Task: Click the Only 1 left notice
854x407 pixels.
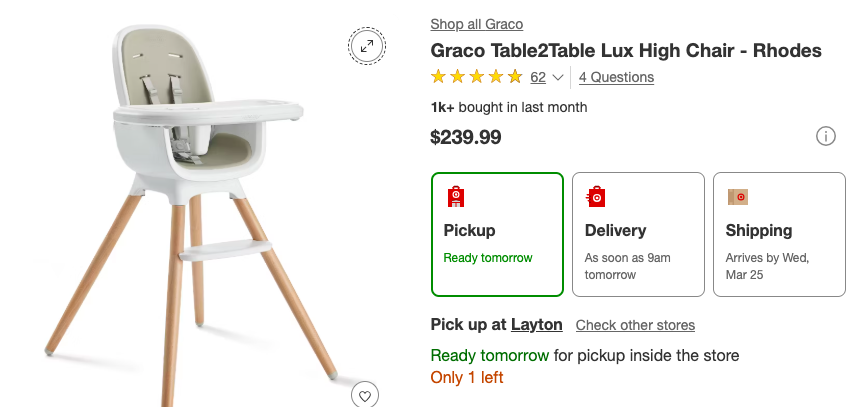Action: point(467,377)
